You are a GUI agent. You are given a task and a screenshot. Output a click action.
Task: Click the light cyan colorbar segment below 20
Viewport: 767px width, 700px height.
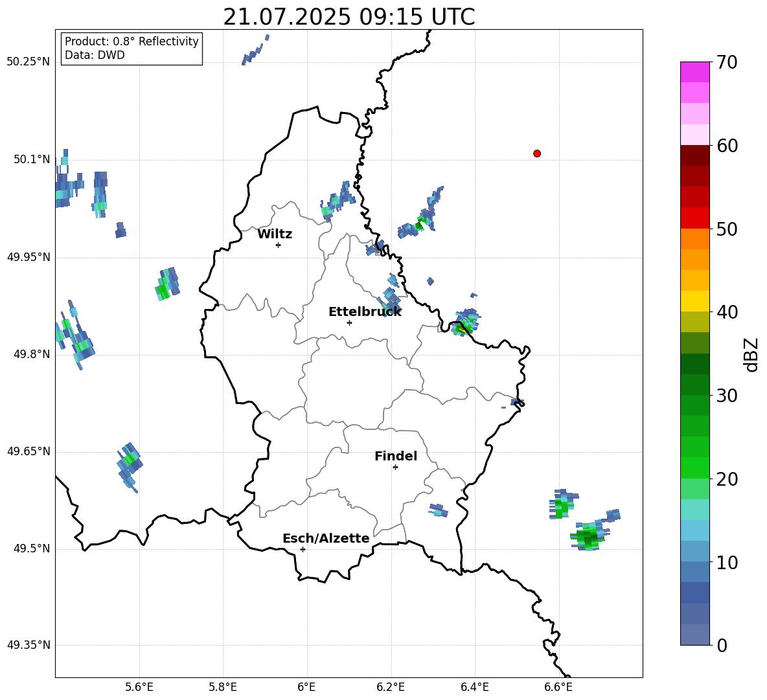point(695,510)
